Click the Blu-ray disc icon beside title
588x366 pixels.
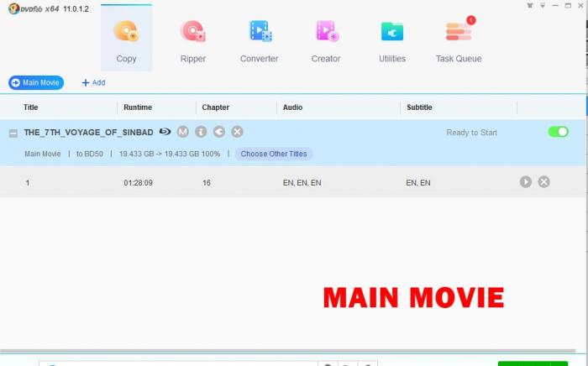point(165,132)
